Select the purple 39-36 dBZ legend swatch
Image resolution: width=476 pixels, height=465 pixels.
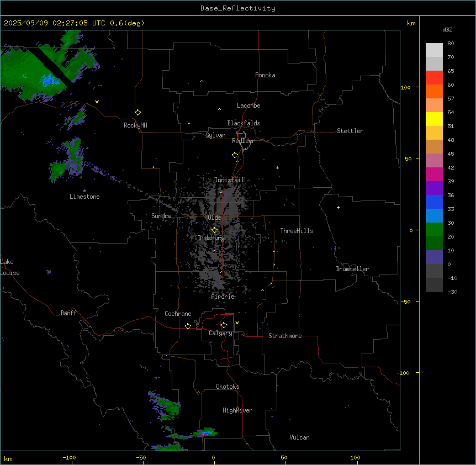tap(434, 188)
